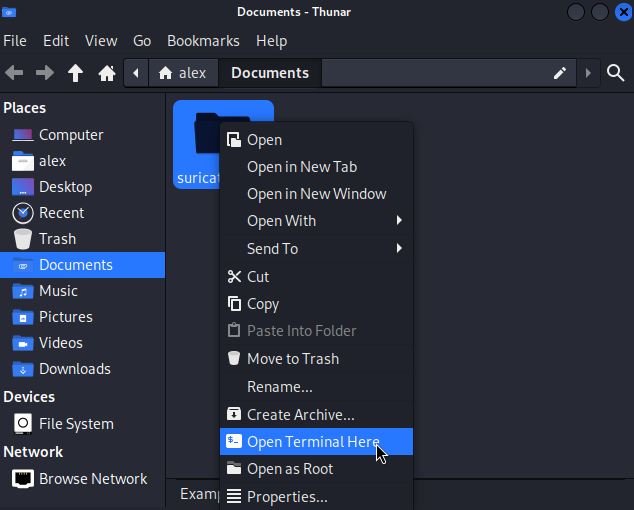Viewport: 634px width, 510px height.
Task: Go back with the left arrow toolbar icon
Action: click(x=14, y=73)
